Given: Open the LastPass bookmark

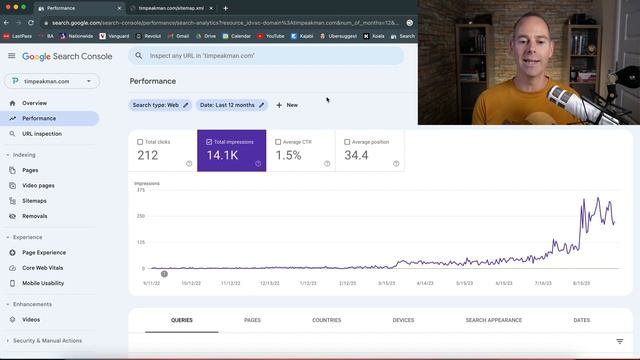Looking at the screenshot, I should coord(18,36).
